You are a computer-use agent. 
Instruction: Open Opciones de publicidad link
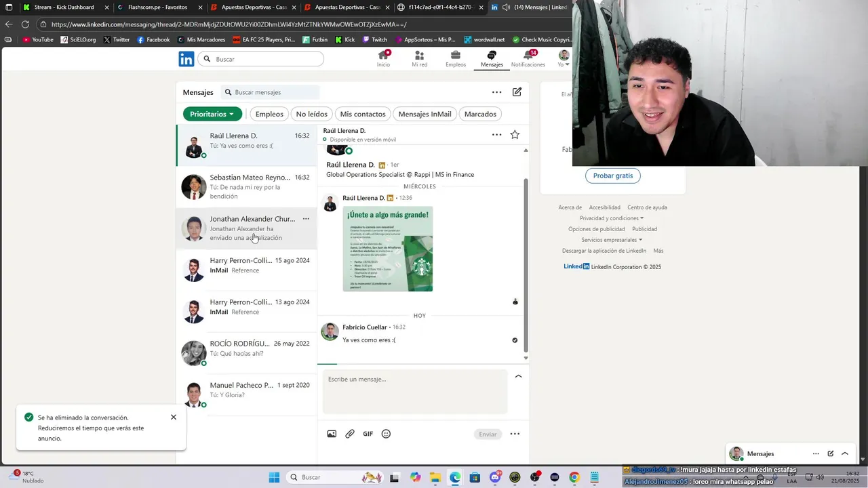pyautogui.click(x=597, y=229)
